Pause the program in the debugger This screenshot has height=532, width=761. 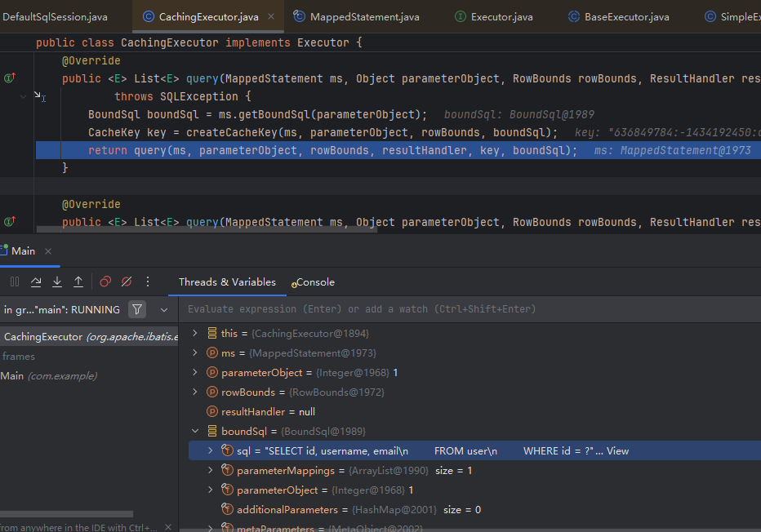[15, 282]
